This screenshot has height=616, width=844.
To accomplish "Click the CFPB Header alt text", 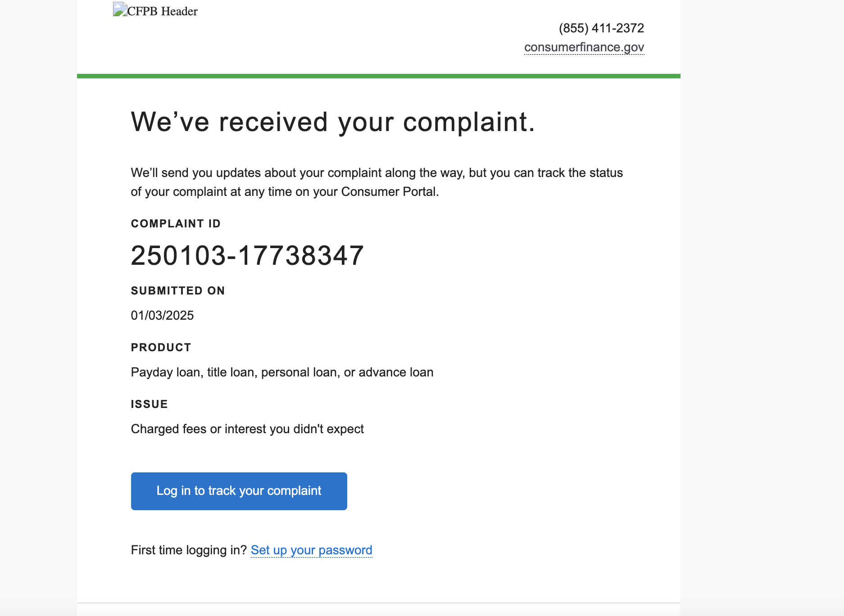I will pyautogui.click(x=163, y=11).
